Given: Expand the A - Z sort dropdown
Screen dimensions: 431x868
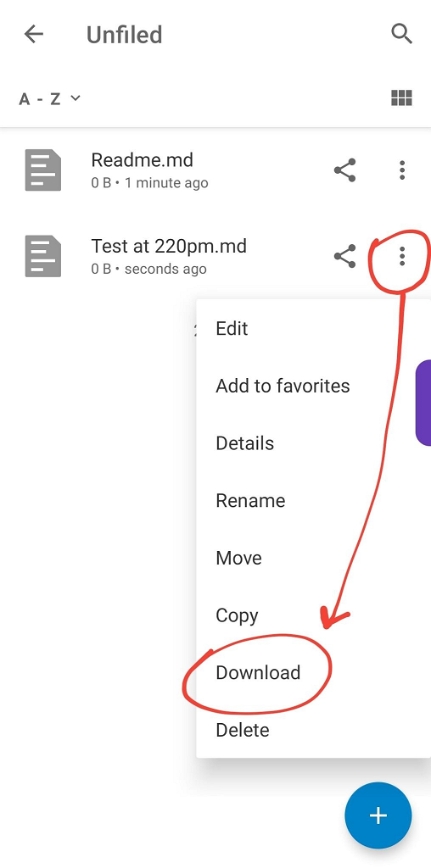Looking at the screenshot, I should tap(50, 98).
